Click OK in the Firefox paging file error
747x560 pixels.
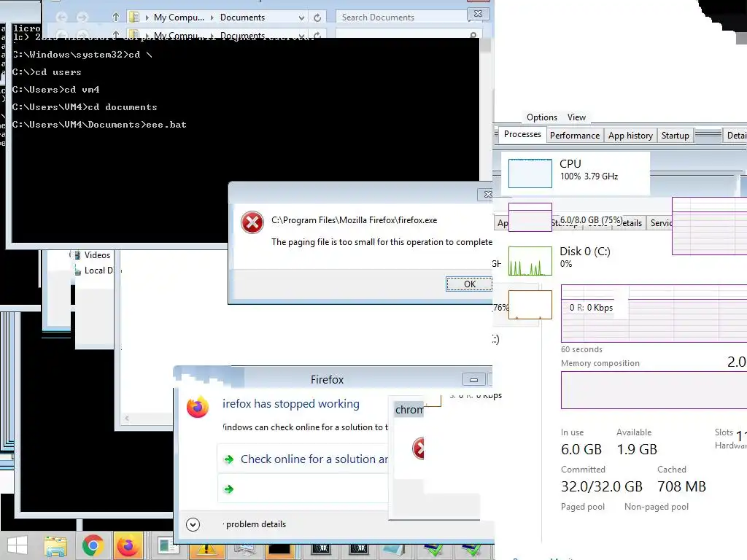(469, 284)
